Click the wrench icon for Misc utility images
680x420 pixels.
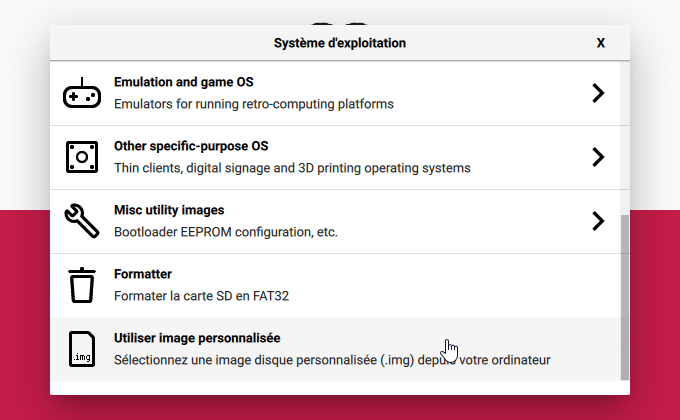(x=82, y=221)
